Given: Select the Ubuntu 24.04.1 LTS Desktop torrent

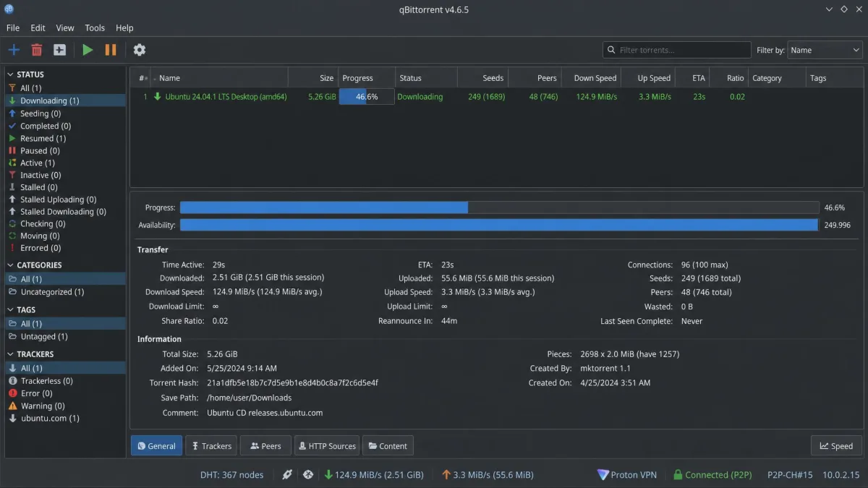Looking at the screenshot, I should coord(226,97).
